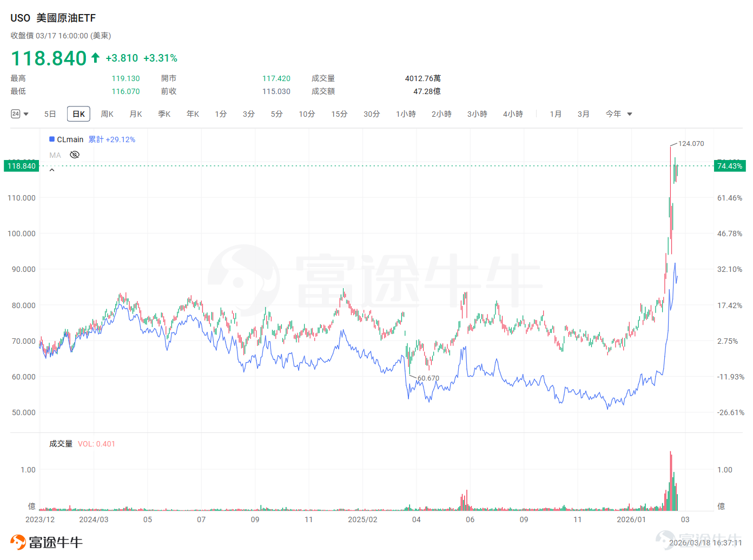This screenshot has width=753, height=560.
Task: Select the 3小時 interval
Action: point(477,114)
